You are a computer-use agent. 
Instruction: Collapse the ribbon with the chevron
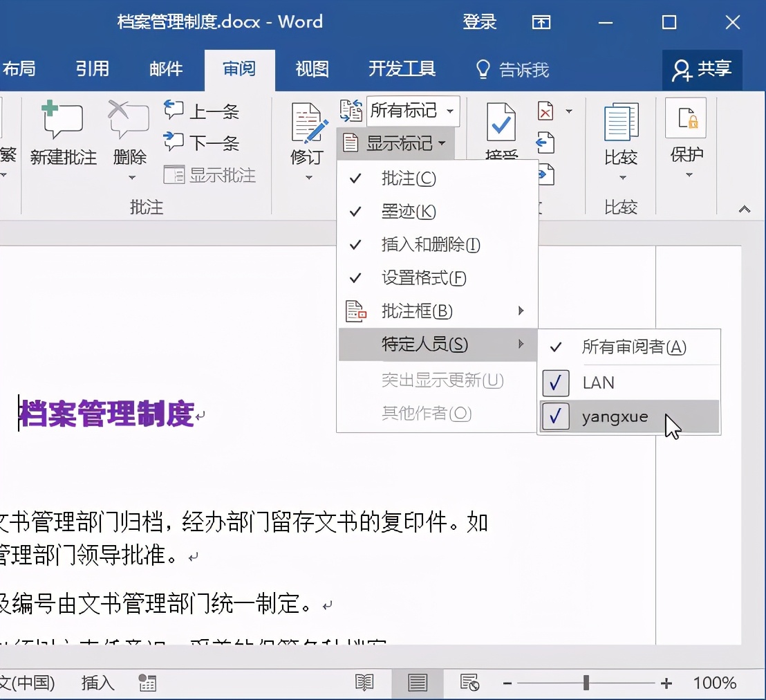click(x=744, y=208)
